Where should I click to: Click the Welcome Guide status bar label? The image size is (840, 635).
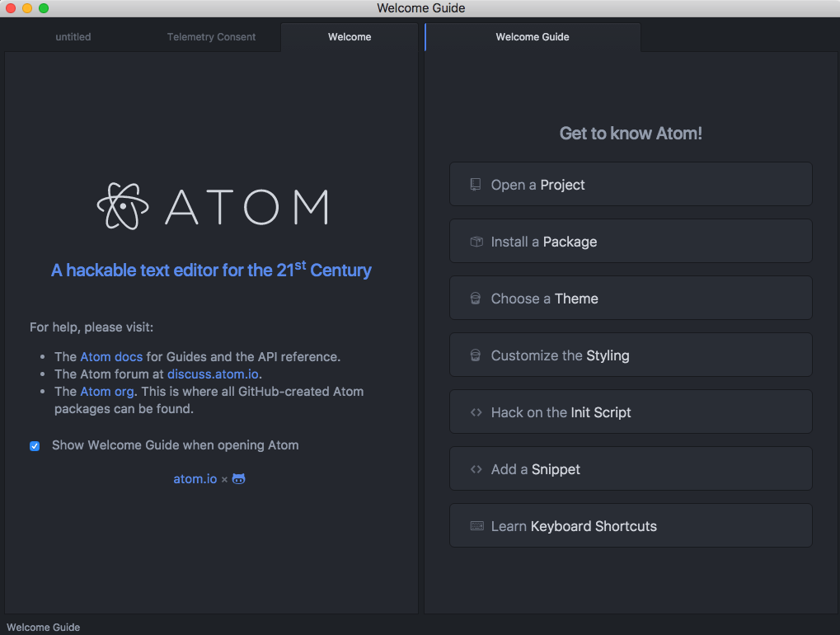click(x=44, y=628)
